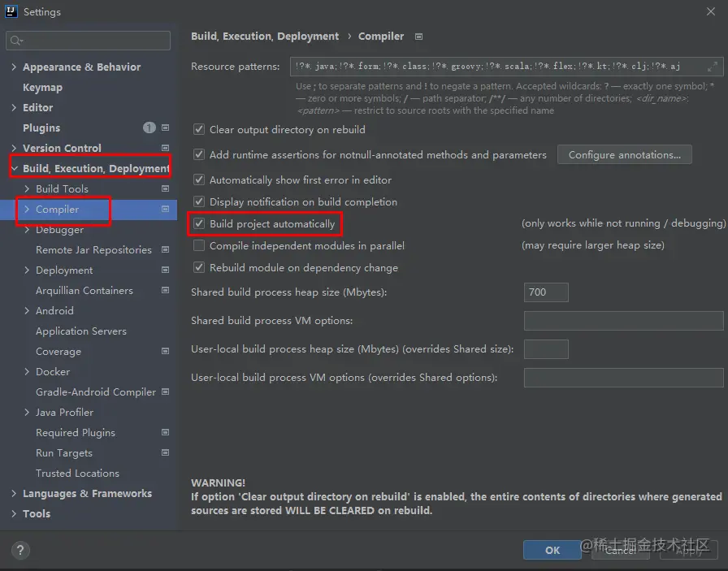Expand Build Tools subtree
The image size is (728, 571).
coord(27,188)
